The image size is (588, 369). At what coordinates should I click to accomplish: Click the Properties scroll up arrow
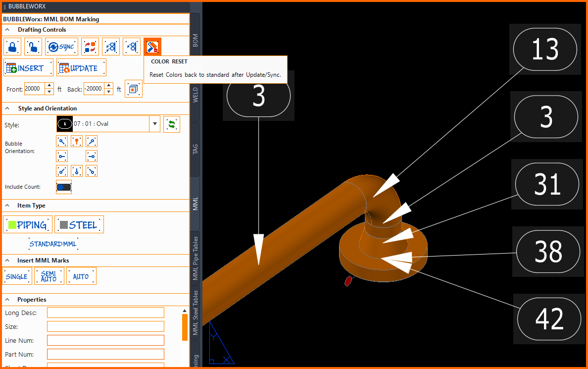tap(185, 311)
